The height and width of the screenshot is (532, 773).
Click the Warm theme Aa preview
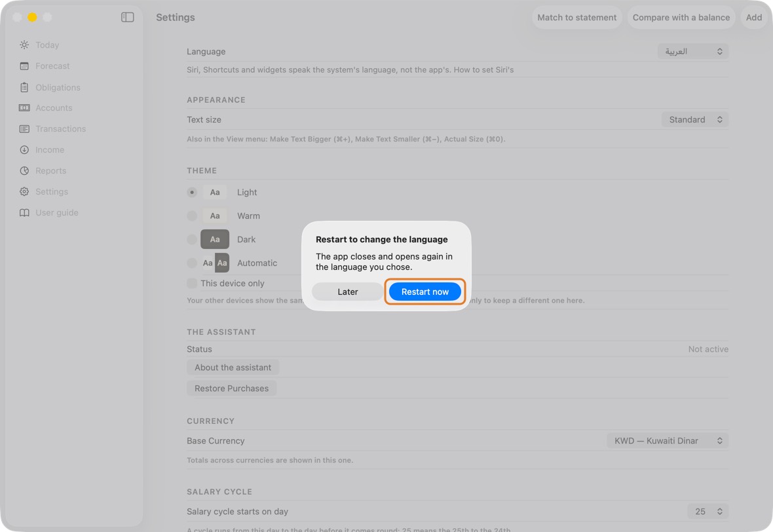point(215,216)
